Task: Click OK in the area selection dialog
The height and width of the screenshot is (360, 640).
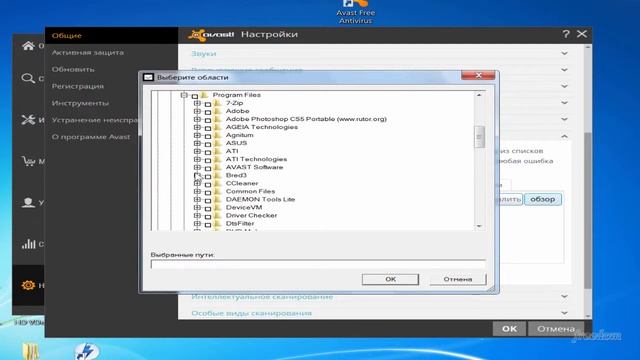Action: pos(390,279)
